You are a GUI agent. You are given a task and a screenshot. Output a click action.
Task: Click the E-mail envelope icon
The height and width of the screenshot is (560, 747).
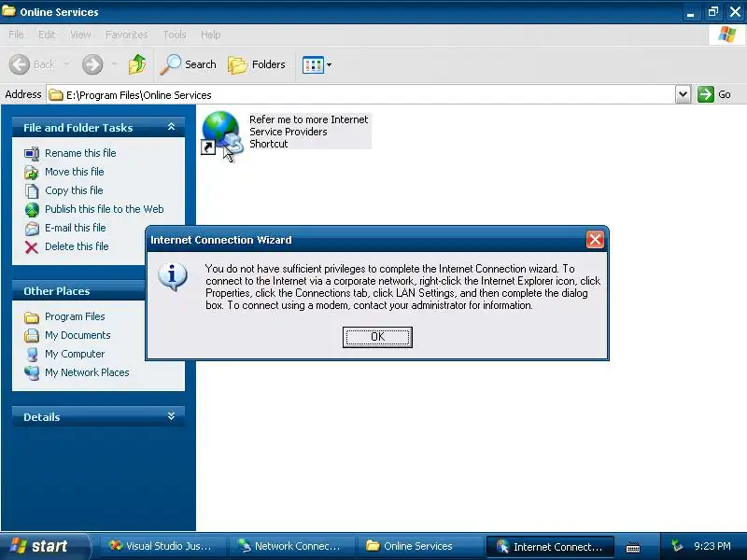(32, 229)
